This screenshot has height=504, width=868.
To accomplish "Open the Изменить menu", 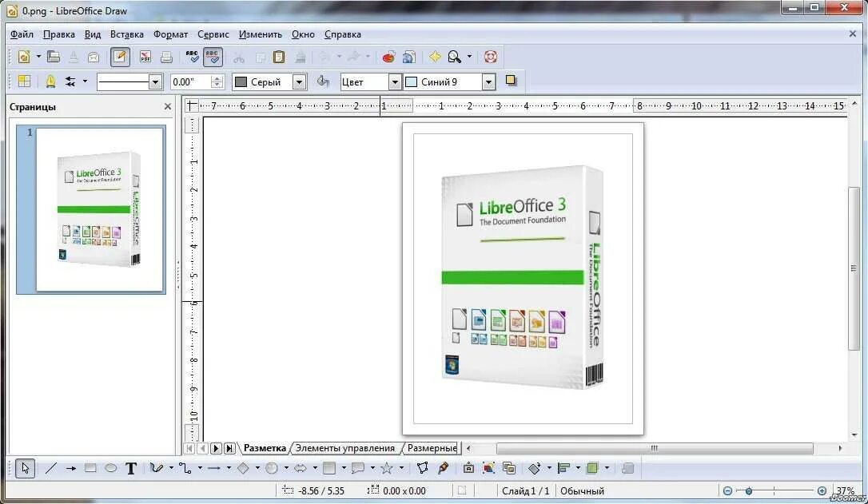I will tap(261, 34).
